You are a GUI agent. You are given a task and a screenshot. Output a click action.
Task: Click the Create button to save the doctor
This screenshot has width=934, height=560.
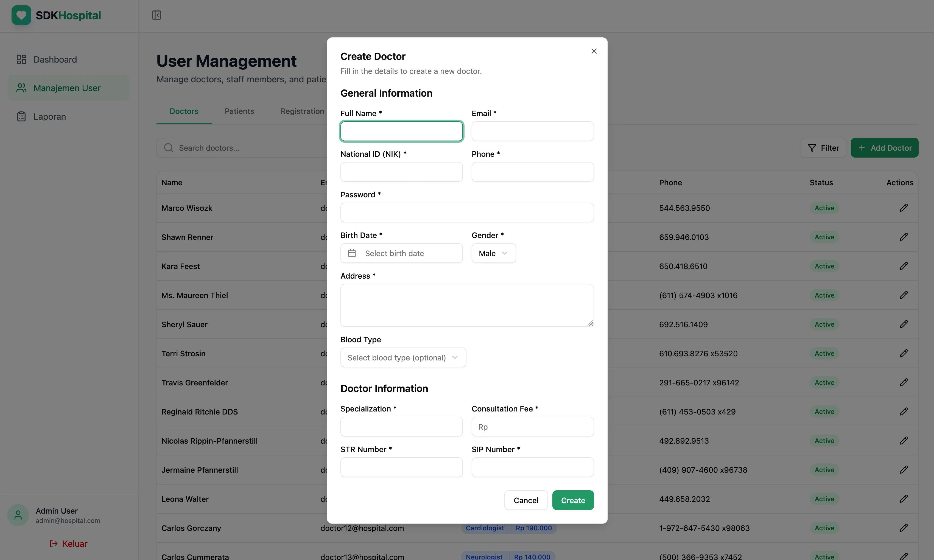click(x=573, y=500)
